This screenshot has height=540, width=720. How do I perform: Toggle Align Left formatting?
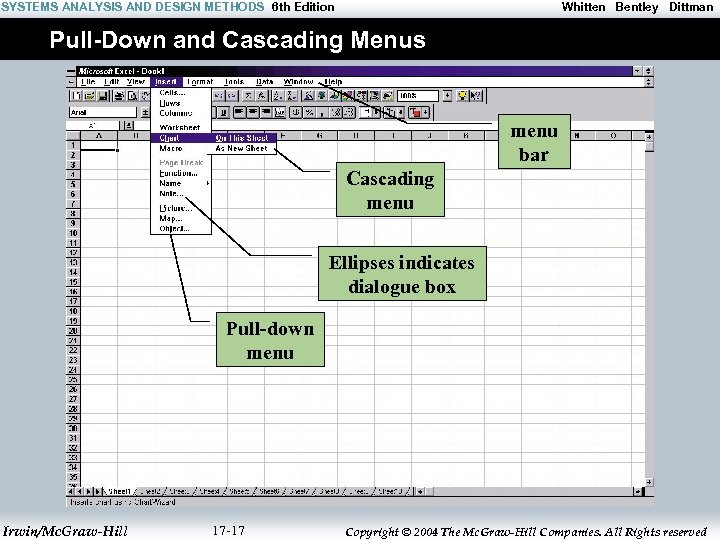238,112
